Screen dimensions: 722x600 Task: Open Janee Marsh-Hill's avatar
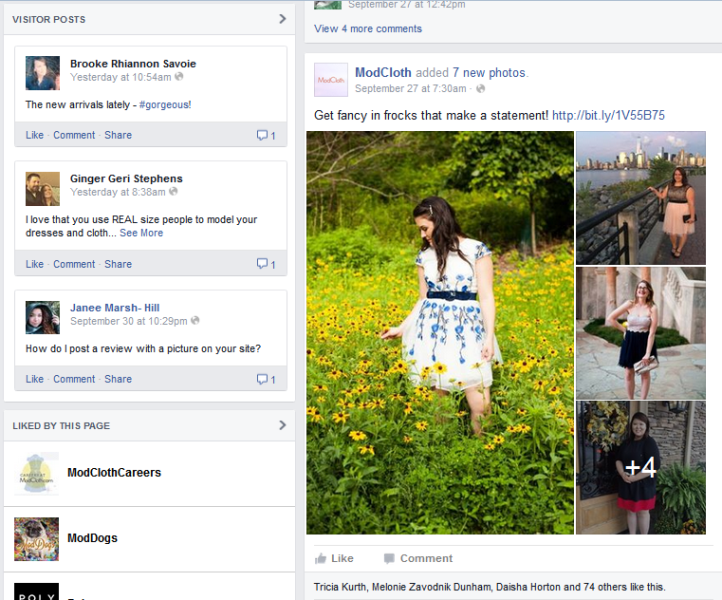point(42,317)
